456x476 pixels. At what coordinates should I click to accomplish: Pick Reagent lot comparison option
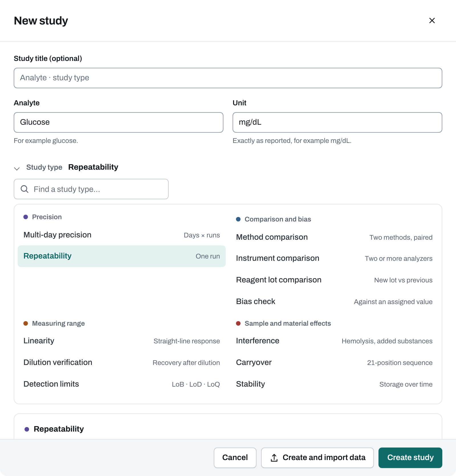(334, 280)
